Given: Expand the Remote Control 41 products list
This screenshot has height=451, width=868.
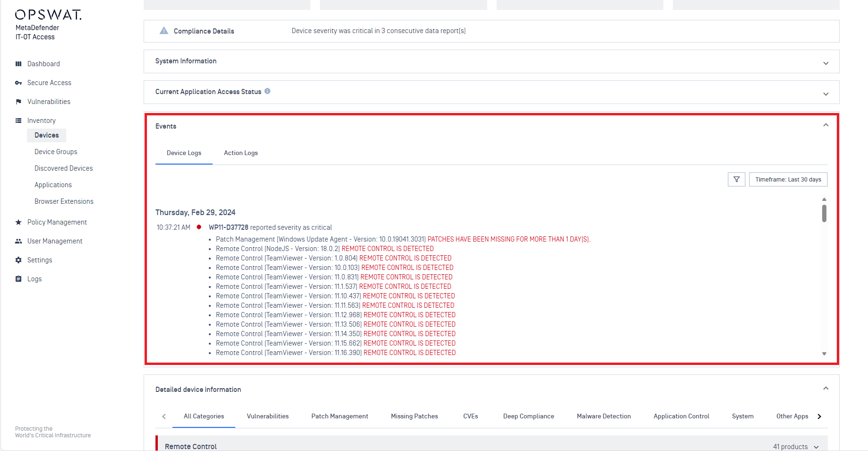Looking at the screenshot, I should [816, 447].
